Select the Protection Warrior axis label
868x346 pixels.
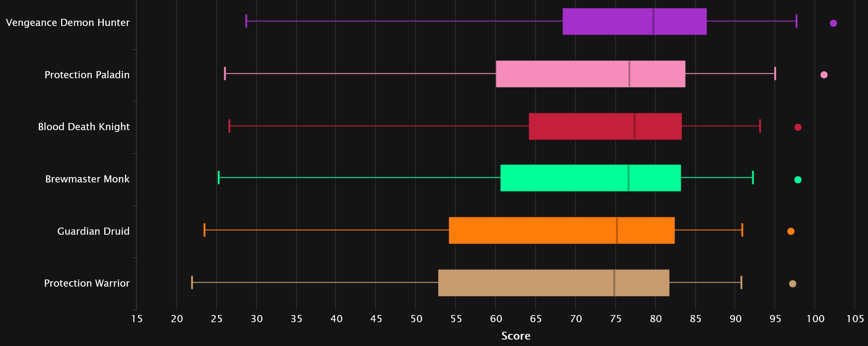pos(87,283)
